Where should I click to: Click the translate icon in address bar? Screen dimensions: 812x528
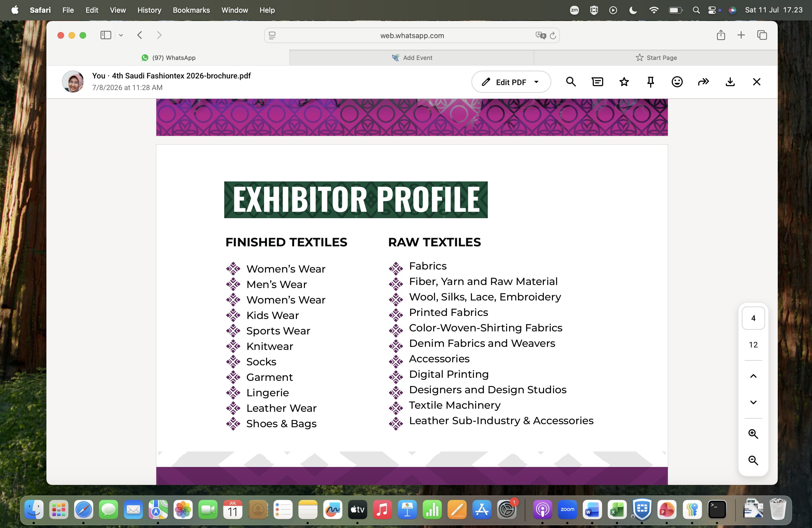coord(541,35)
